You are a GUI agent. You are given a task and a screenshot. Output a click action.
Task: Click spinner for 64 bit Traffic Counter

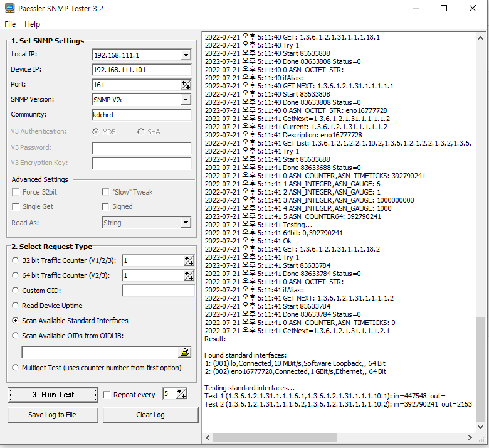point(189,275)
